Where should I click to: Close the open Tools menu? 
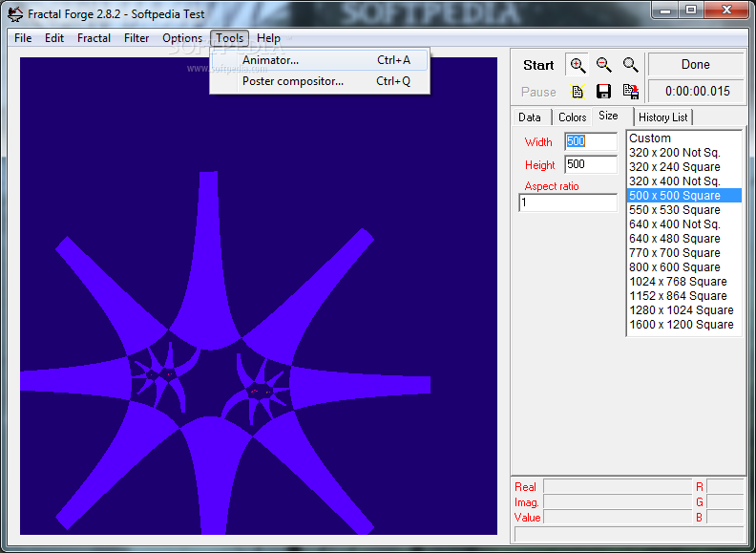(229, 38)
